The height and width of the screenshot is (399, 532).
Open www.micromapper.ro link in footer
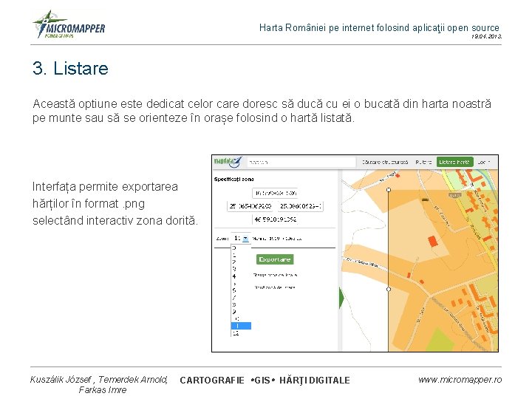tap(460, 380)
